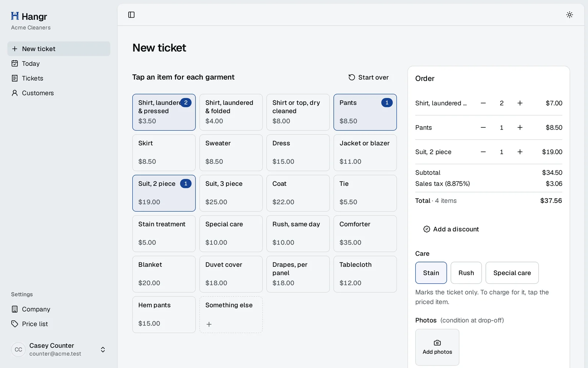Decrease Shirt, laundered quantity with minus
The width and height of the screenshot is (588, 368).
pyautogui.click(x=483, y=103)
